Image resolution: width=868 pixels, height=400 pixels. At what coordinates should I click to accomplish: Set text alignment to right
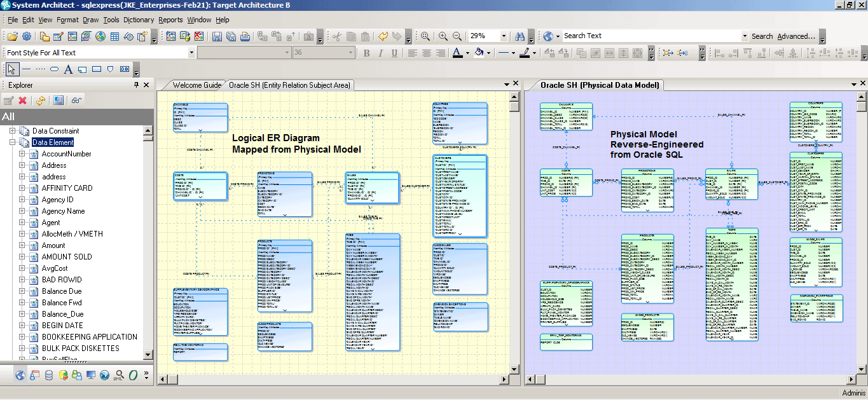click(441, 53)
